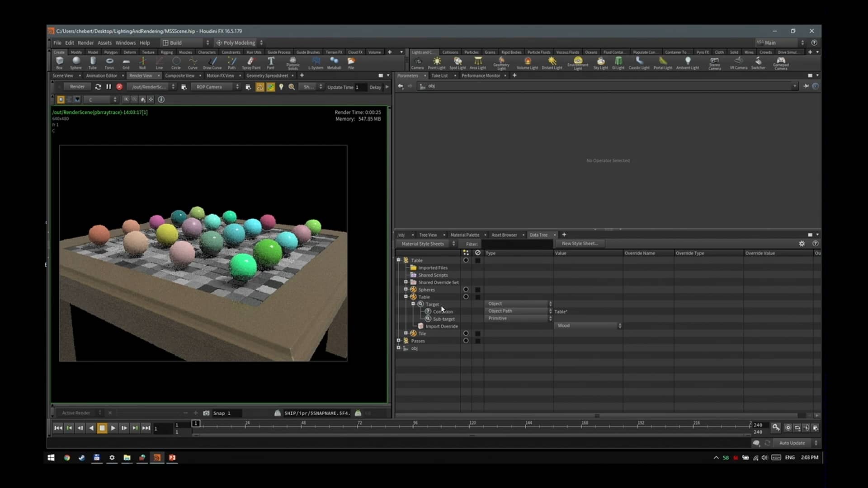This screenshot has height=488, width=868.
Task: Pause the render in Render View
Action: (x=108, y=87)
